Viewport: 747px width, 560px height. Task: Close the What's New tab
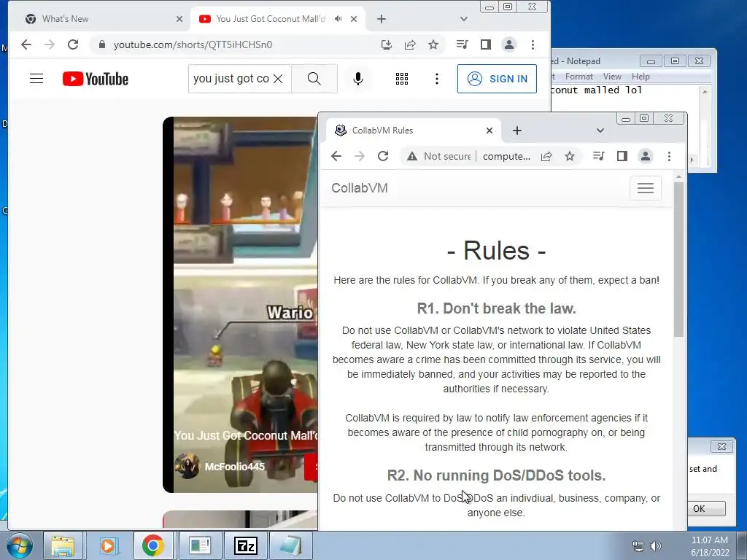[179, 19]
